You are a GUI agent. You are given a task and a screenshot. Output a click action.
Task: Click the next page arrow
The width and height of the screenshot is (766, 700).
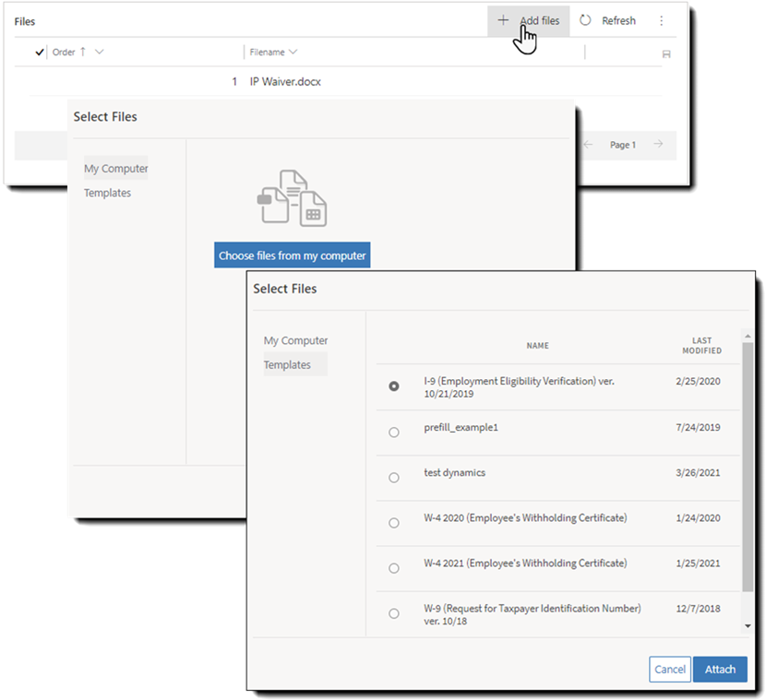click(x=657, y=144)
